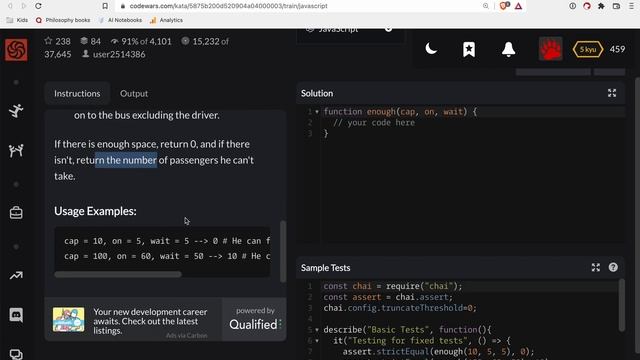This screenshot has width=640, height=360.
Task: Expand the Sample Tests panel to fullscreen
Action: click(x=596, y=267)
